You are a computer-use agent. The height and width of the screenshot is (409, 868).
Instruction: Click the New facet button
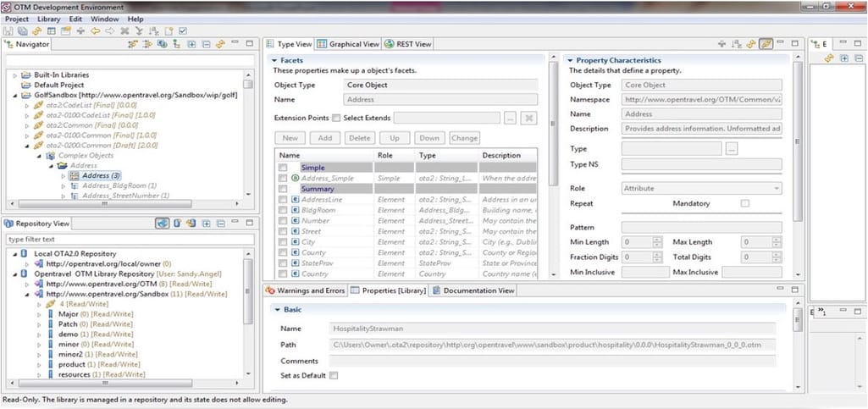click(x=290, y=138)
